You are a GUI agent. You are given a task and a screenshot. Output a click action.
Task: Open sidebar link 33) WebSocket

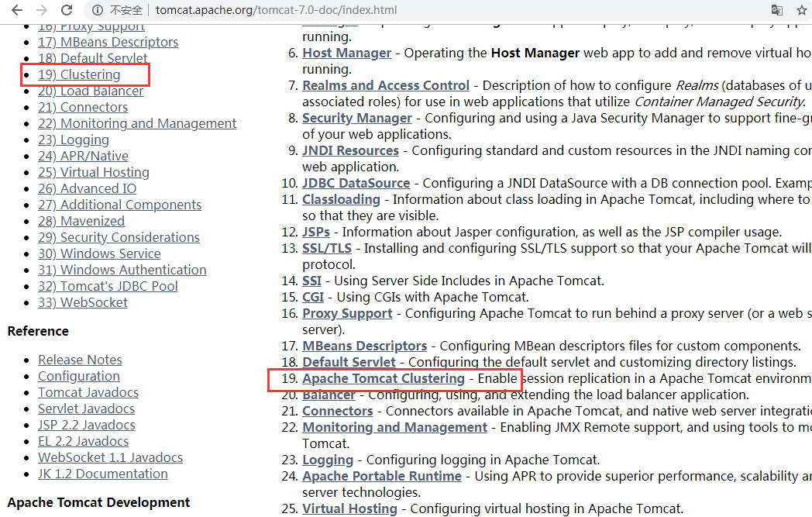[82, 302]
